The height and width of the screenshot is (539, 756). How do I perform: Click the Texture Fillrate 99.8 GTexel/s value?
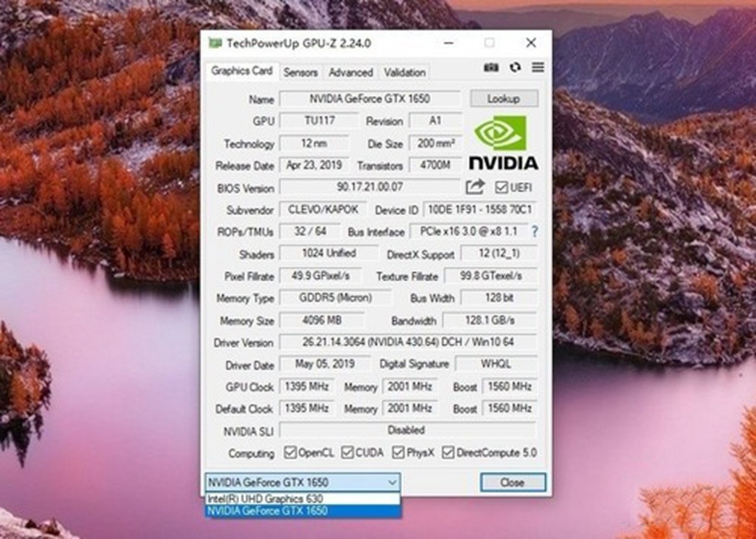[491, 276]
